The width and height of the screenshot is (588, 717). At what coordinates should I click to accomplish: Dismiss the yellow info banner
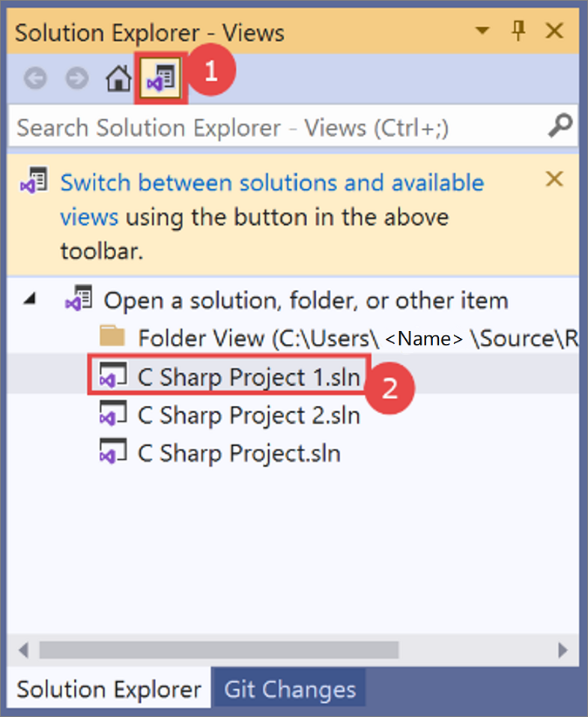click(x=554, y=179)
